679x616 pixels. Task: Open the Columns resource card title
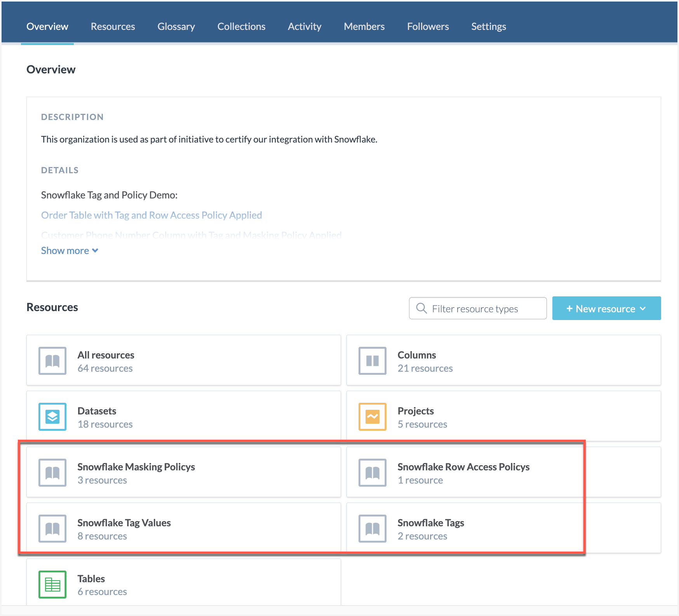417,355
